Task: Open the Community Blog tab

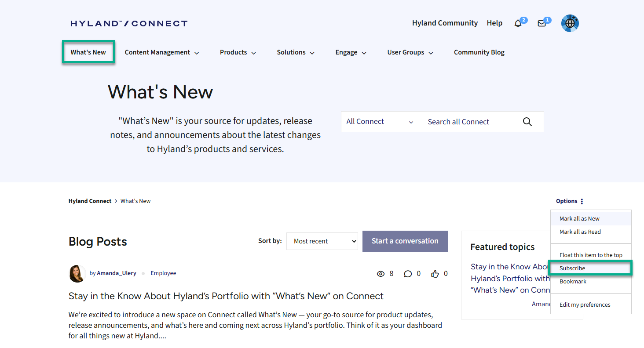Action: click(479, 52)
